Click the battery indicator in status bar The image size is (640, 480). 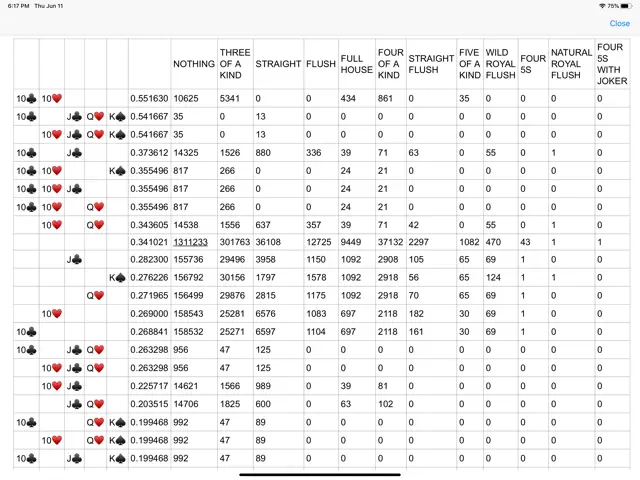[x=626, y=6]
